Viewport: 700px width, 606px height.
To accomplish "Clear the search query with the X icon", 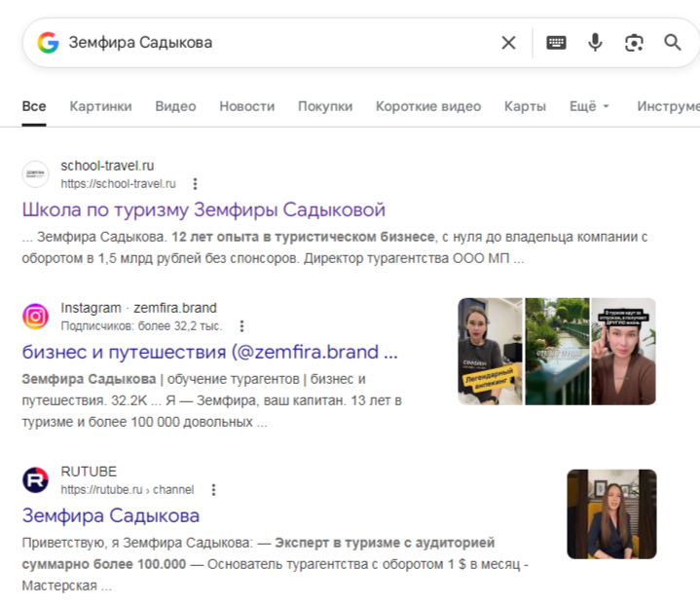I will (x=508, y=43).
